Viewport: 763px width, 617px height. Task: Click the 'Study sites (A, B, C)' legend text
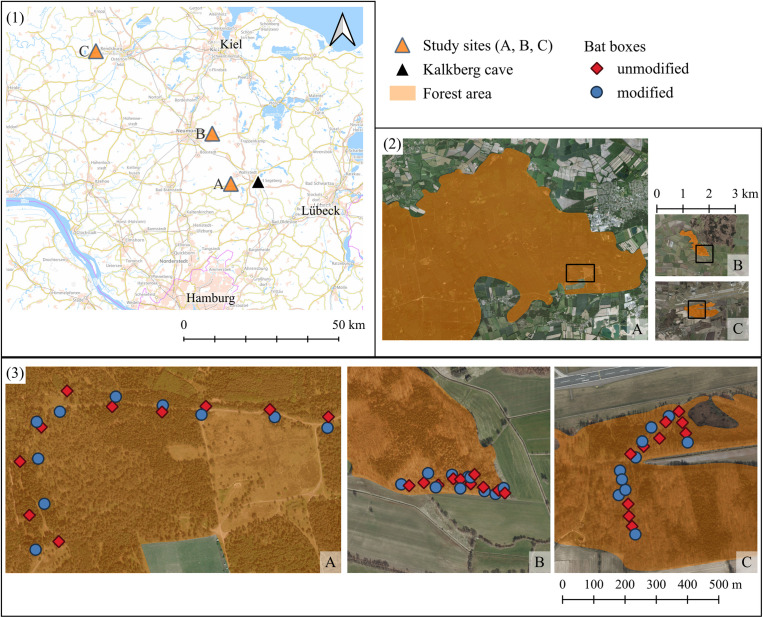[x=488, y=46]
